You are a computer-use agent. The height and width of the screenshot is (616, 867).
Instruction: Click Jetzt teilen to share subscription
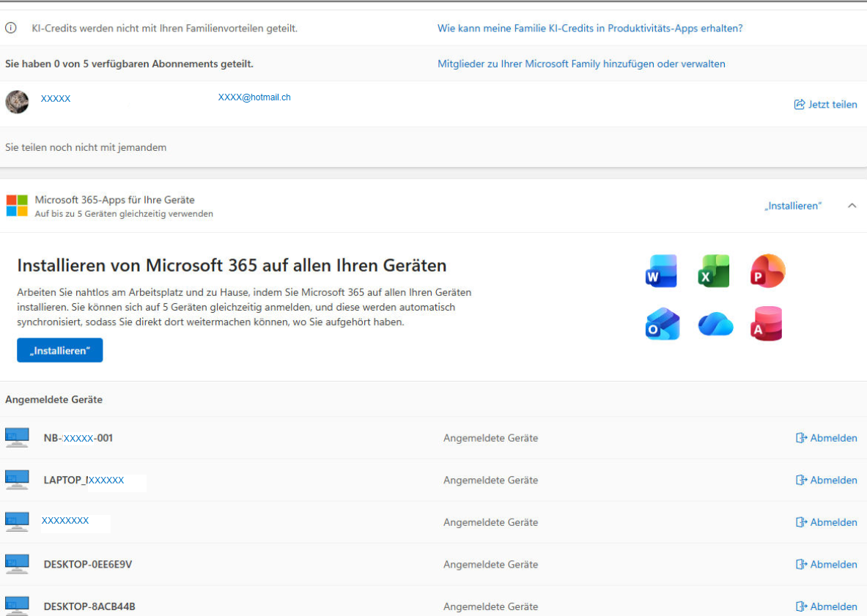[x=825, y=105]
